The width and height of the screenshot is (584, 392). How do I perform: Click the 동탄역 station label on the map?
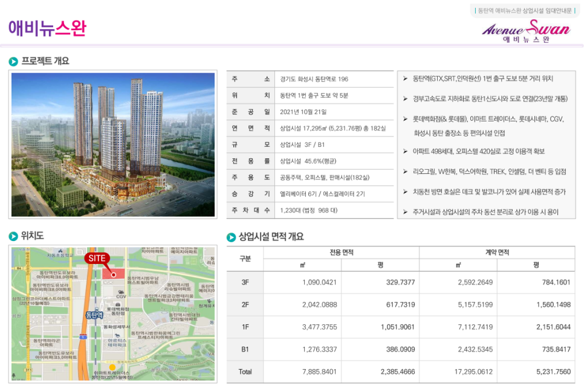tap(94, 315)
